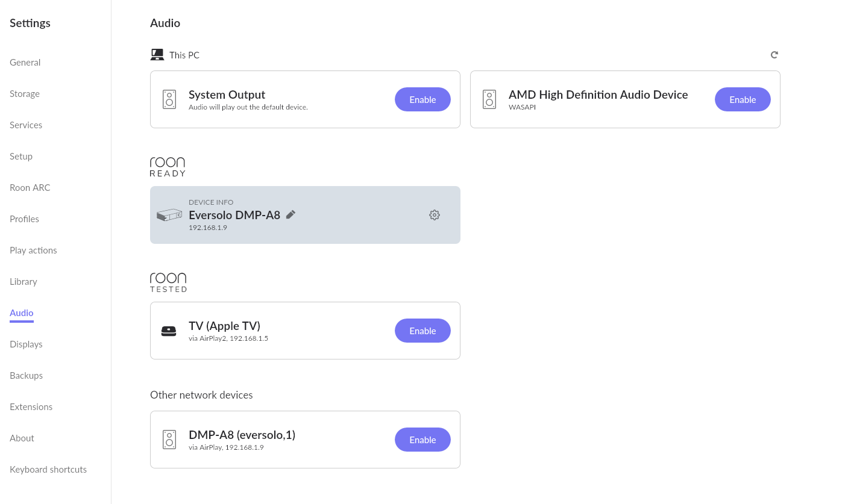Enable the AMD High Definition Audio Device
This screenshot has height=504, width=845.
(743, 99)
